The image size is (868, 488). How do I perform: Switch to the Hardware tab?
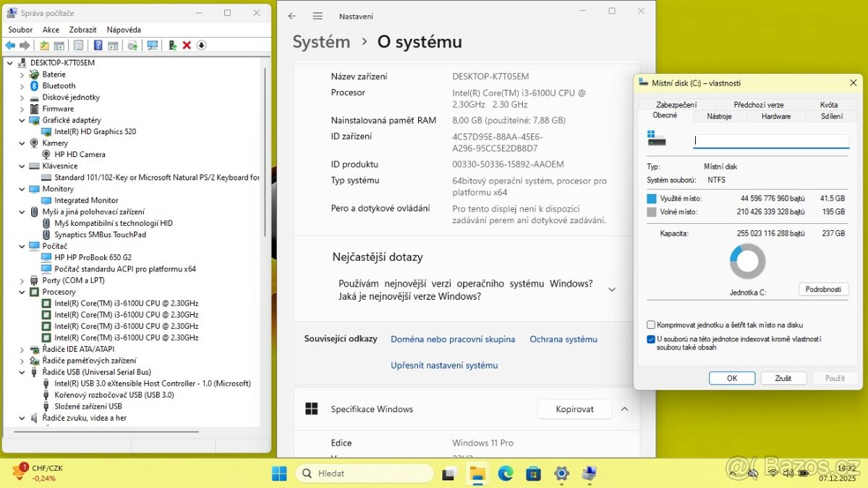pyautogui.click(x=775, y=116)
